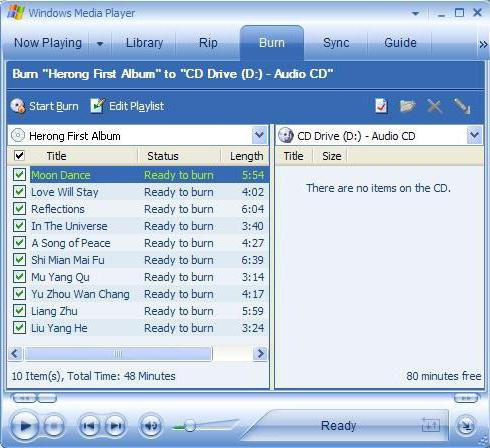The height and width of the screenshot is (448, 490).
Task: Click the open folder icon in toolbar
Action: [x=408, y=106]
